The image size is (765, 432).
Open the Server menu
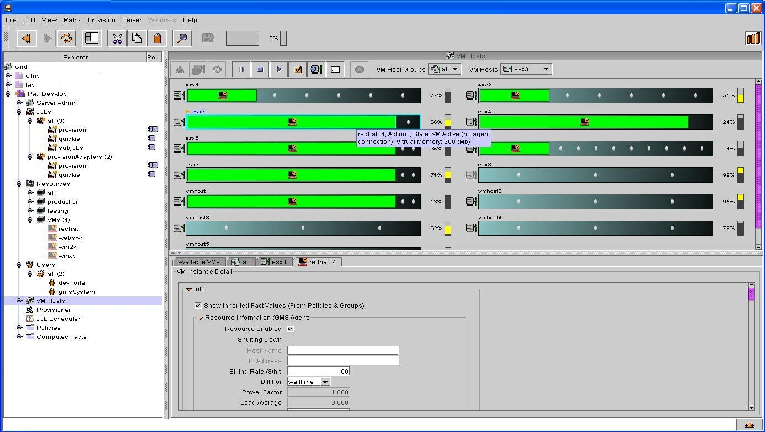(131, 20)
